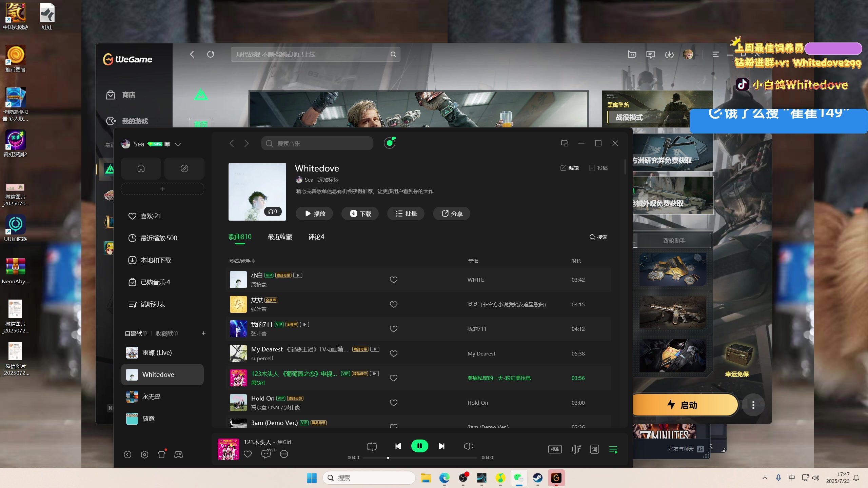The height and width of the screenshot is (488, 868).
Task: Open the skin wardrobe icon at sidebar bottom
Action: point(162,454)
